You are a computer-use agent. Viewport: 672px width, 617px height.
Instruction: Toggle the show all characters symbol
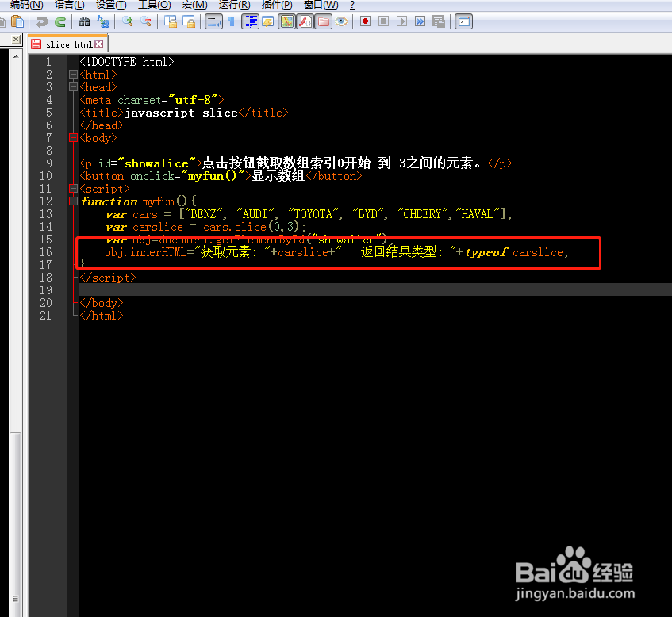pos(232,21)
